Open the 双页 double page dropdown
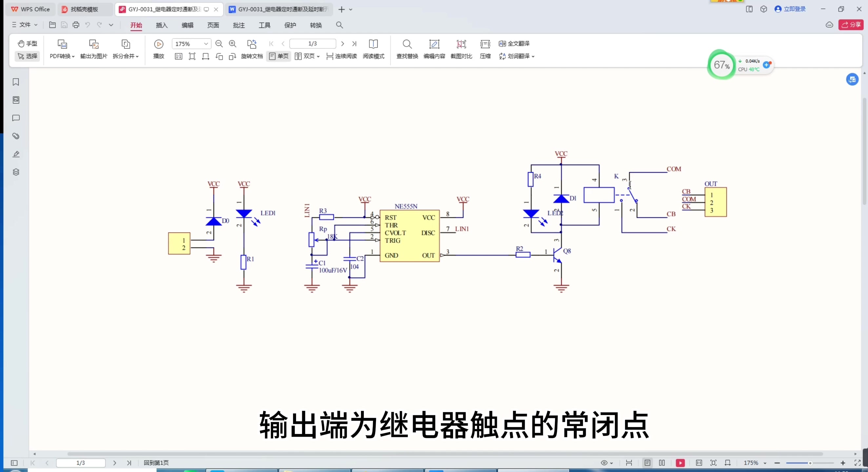 (307, 56)
